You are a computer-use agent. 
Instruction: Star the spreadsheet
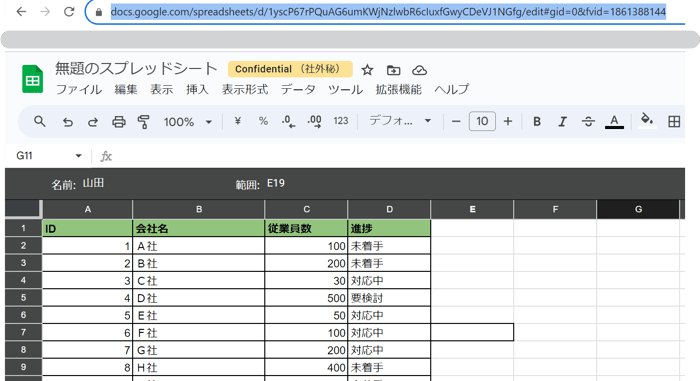pyautogui.click(x=367, y=70)
